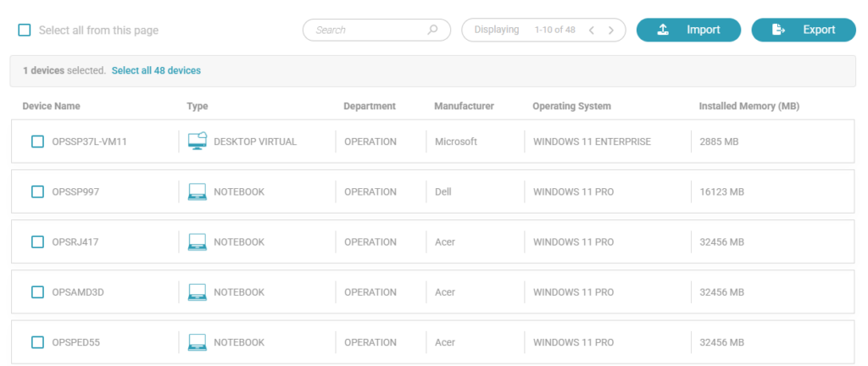This screenshot has height=366, width=868.
Task: Go to previous page of devices
Action: pos(592,30)
